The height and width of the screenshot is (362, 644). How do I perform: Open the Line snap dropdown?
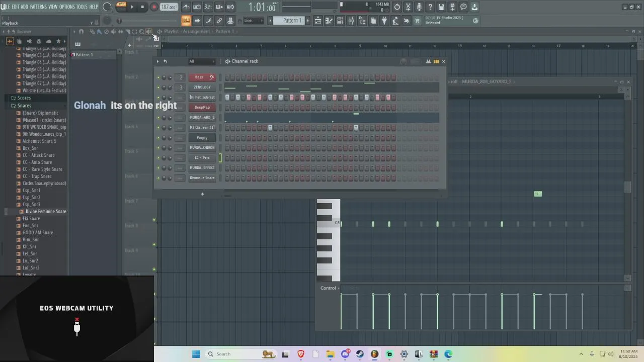click(x=254, y=21)
